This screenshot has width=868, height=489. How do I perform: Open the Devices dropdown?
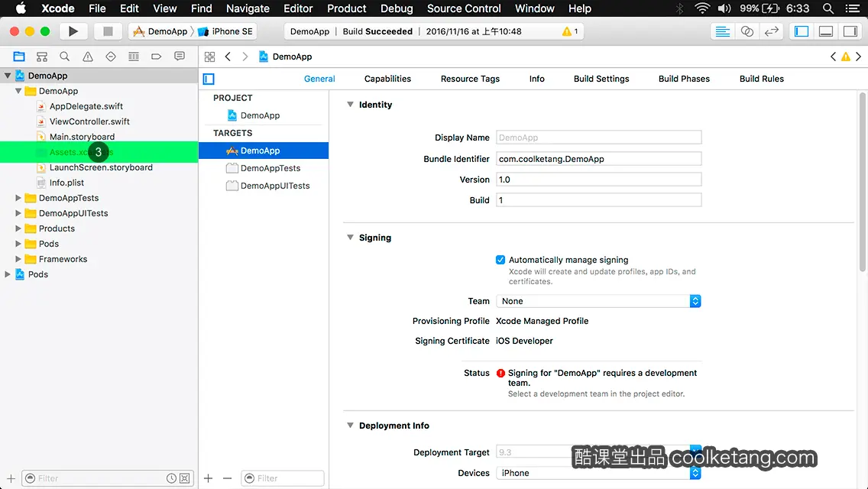pyautogui.click(x=598, y=473)
